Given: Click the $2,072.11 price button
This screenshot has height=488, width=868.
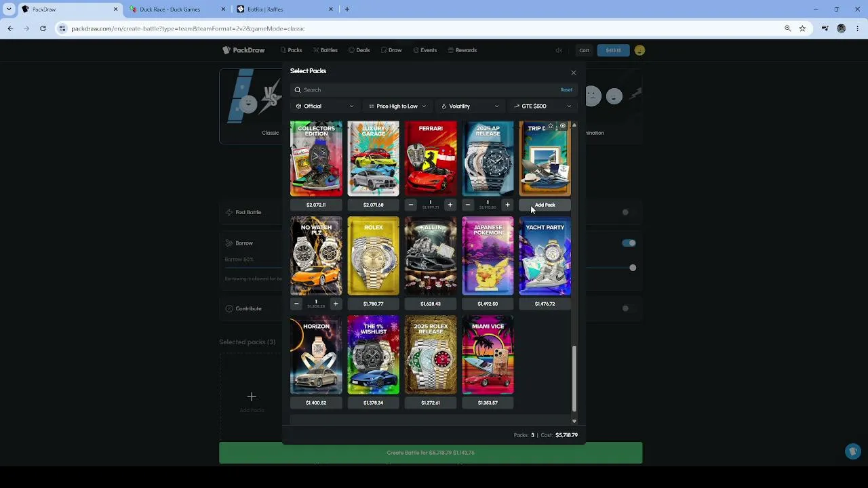Looking at the screenshot, I should [316, 205].
